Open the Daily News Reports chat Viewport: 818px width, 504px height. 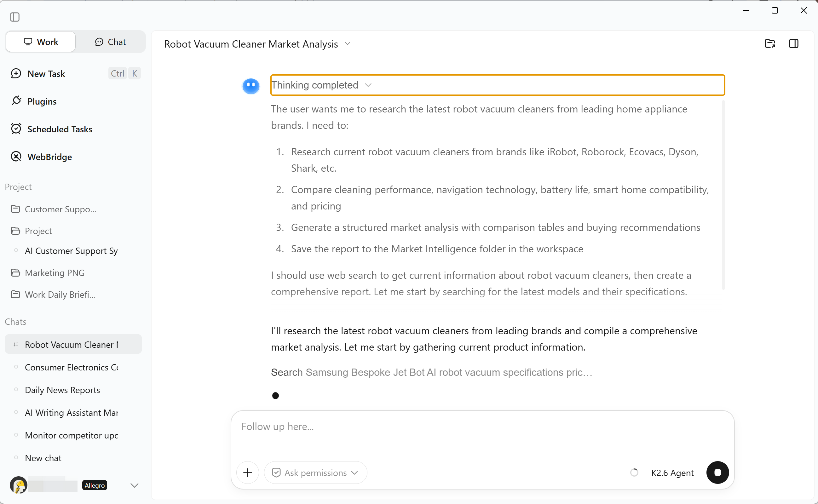pyautogui.click(x=73, y=390)
